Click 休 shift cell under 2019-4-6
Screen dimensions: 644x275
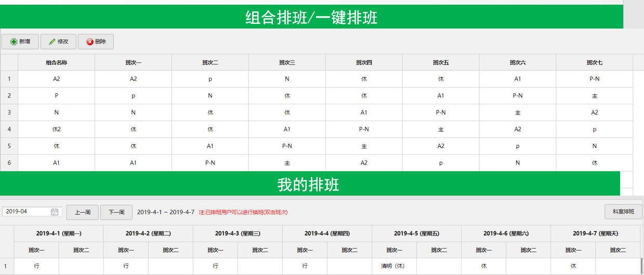point(484,266)
